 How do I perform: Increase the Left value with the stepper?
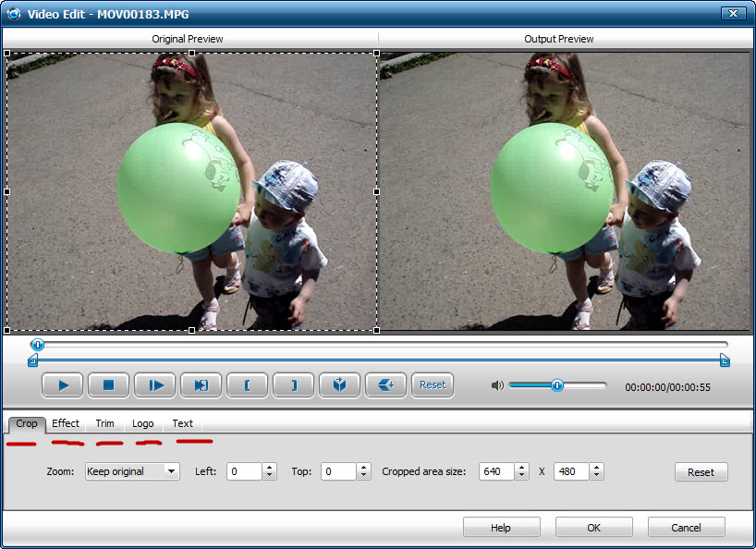pyautogui.click(x=268, y=467)
